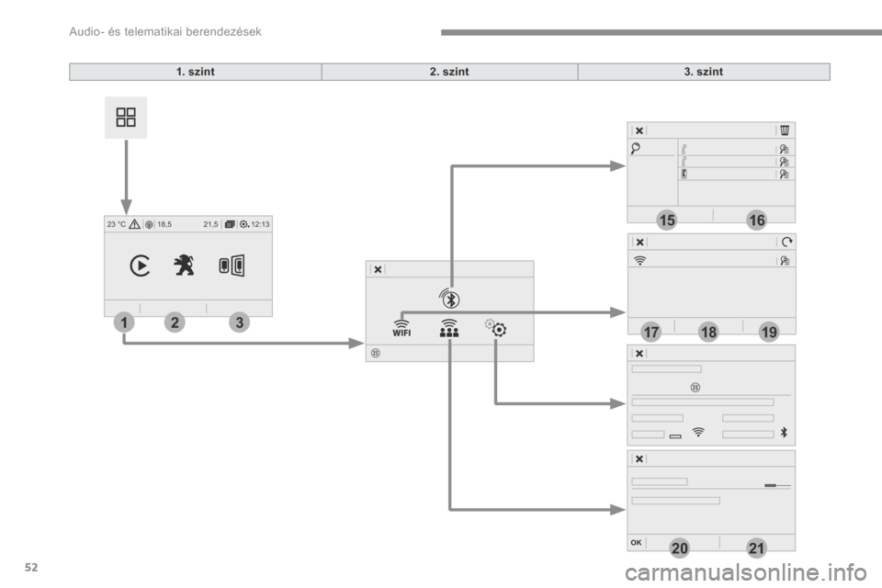This screenshot has width=882, height=588.
Task: Tap the warning triangle in the status bar
Action: click(134, 224)
